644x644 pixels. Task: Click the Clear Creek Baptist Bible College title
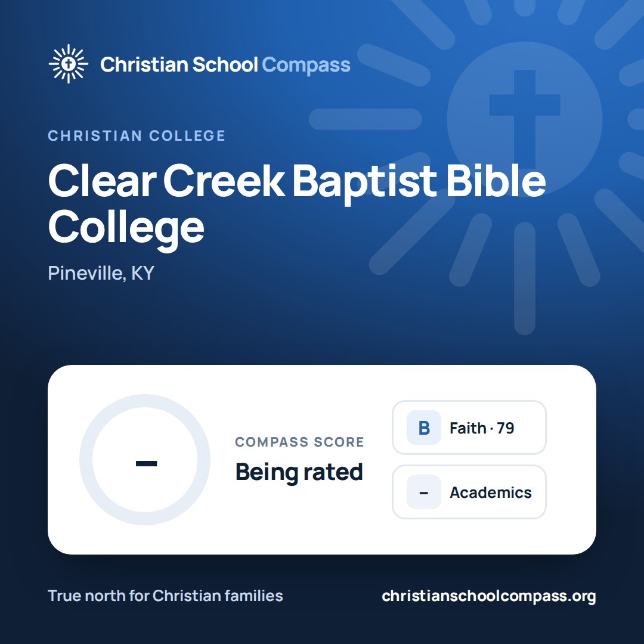tap(296, 204)
